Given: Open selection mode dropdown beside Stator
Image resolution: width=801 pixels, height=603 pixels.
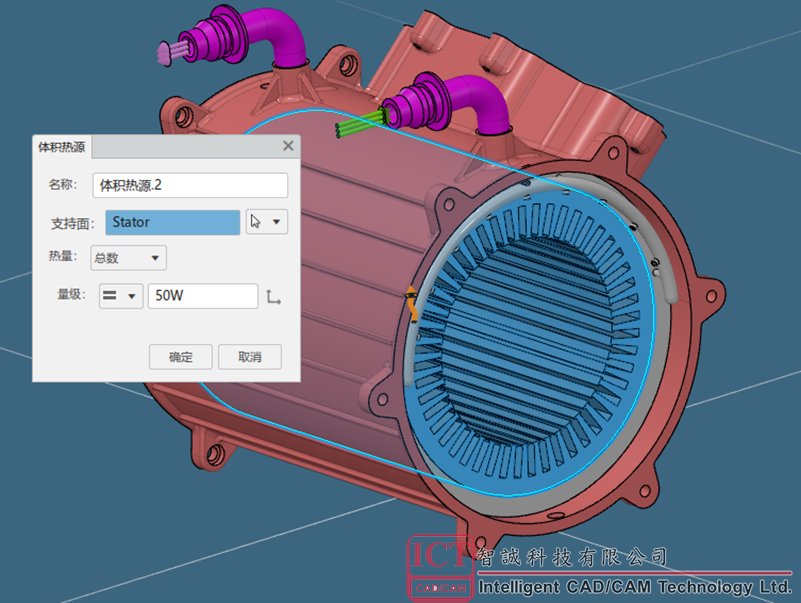Looking at the screenshot, I should [x=276, y=222].
